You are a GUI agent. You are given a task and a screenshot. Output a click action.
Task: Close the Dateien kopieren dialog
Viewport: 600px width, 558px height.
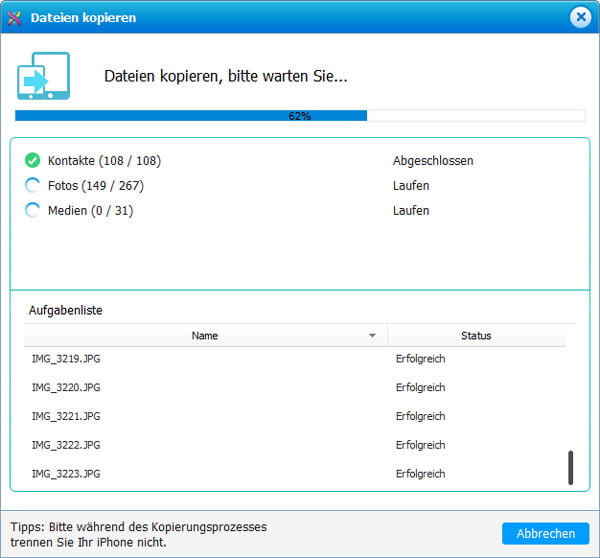(x=580, y=18)
